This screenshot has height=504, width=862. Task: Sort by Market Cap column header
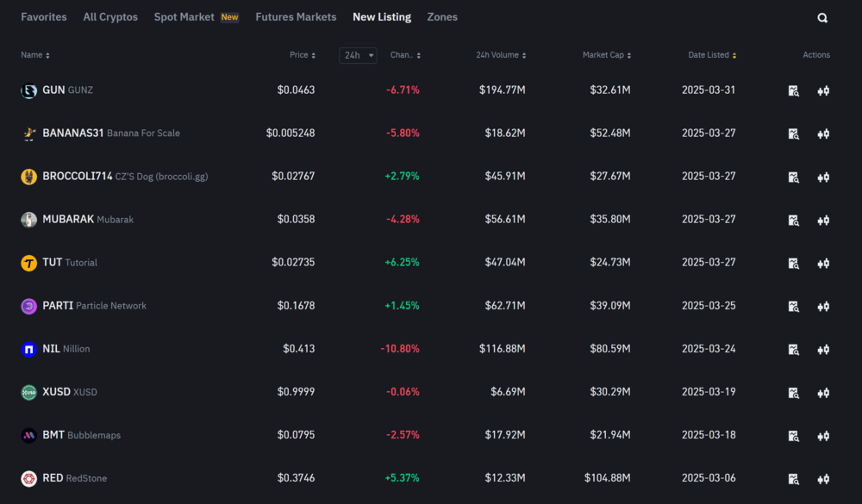pos(606,55)
